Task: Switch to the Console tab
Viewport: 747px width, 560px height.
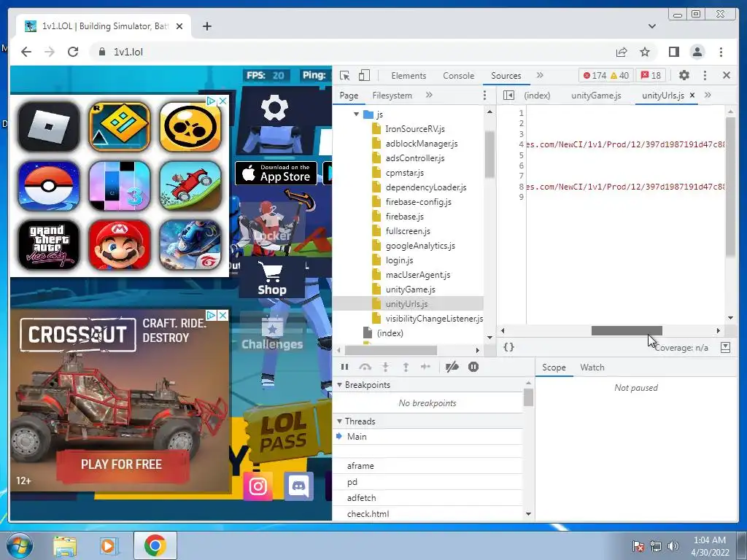Action: (459, 76)
